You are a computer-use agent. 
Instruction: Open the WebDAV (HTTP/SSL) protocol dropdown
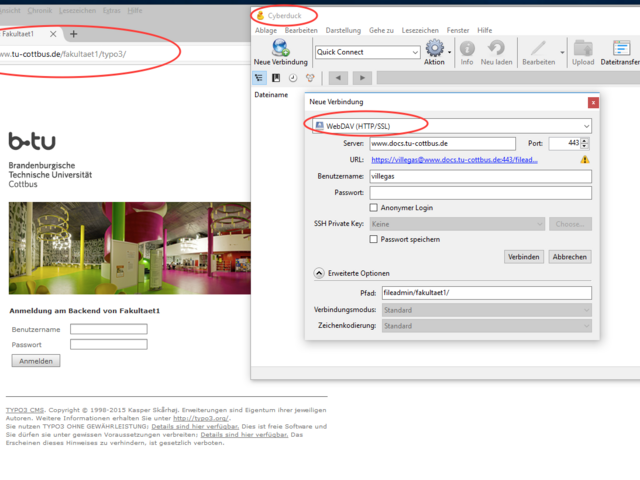pos(452,126)
